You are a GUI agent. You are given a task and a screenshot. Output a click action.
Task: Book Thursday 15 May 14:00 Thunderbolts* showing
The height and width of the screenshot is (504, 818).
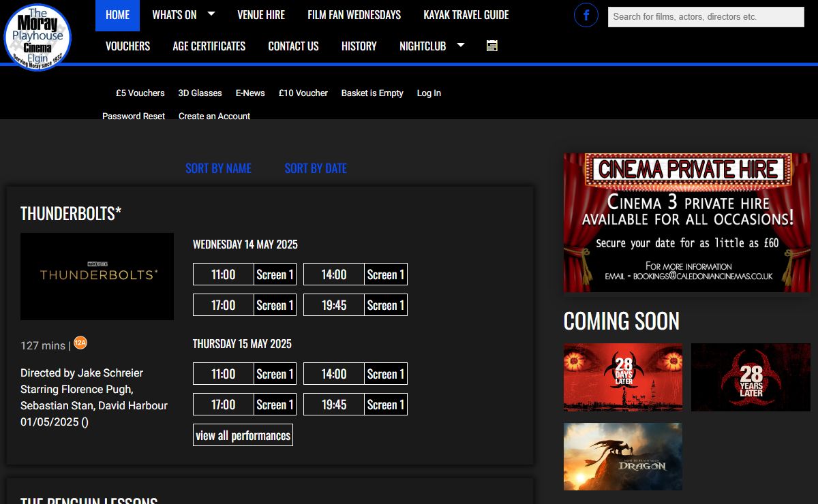point(355,374)
